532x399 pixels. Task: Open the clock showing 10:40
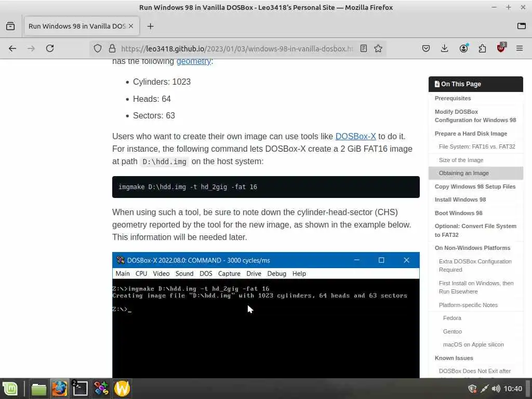513,389
